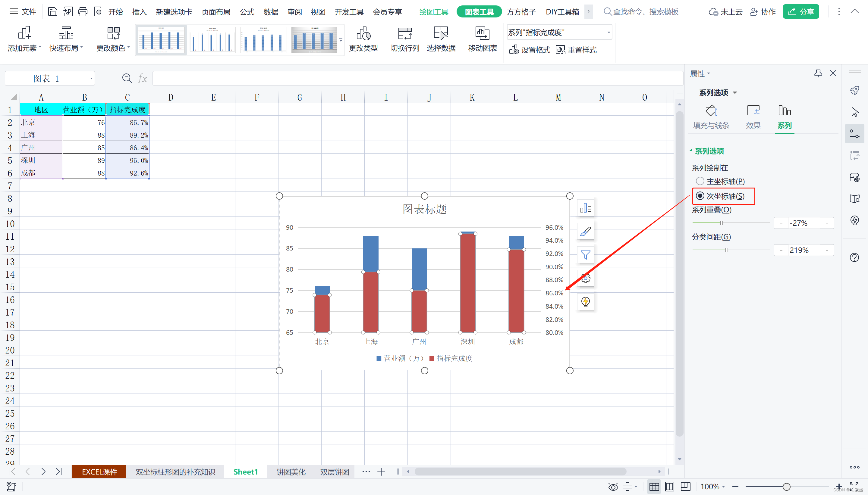The image size is (868, 495).
Task: Switch to the 饼图美化 sheet tab
Action: coord(291,472)
